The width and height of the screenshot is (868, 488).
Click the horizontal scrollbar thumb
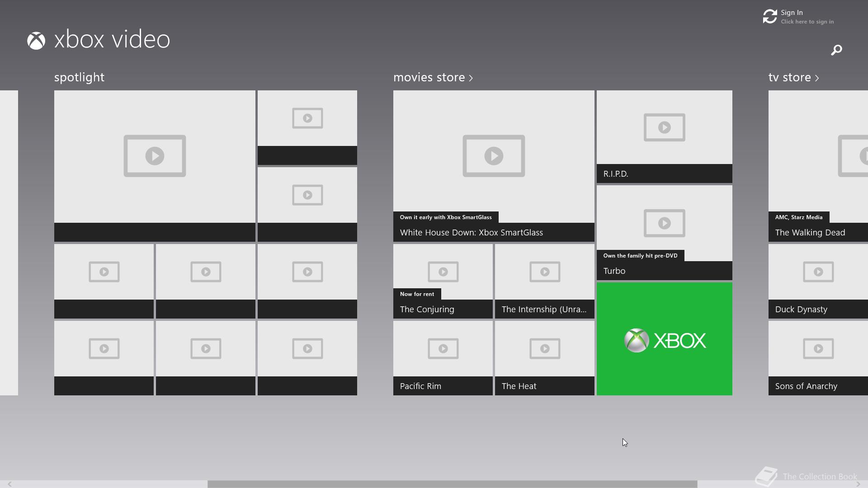[452, 484]
